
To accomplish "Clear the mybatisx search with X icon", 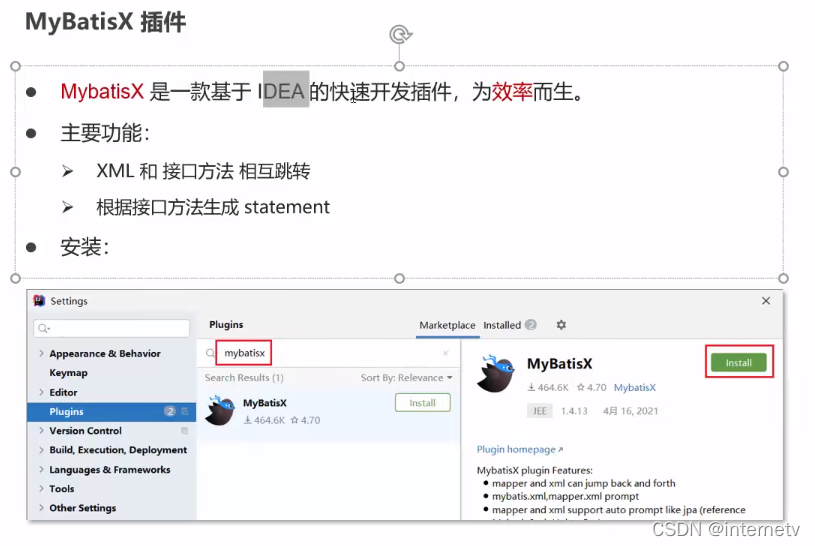I will pyautogui.click(x=445, y=353).
